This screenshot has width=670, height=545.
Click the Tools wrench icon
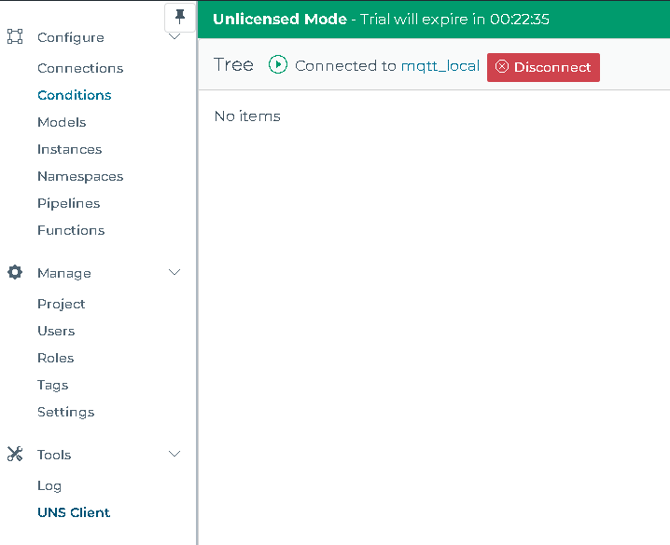point(15,454)
